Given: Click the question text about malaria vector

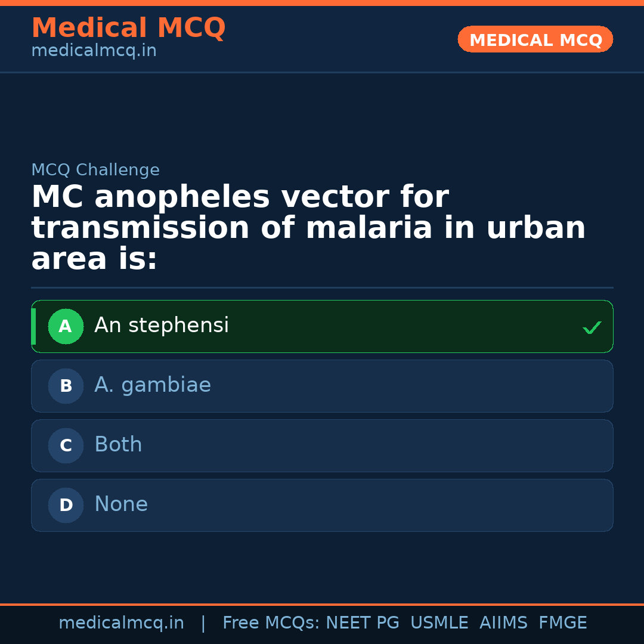Looking at the screenshot, I should coord(308,227).
